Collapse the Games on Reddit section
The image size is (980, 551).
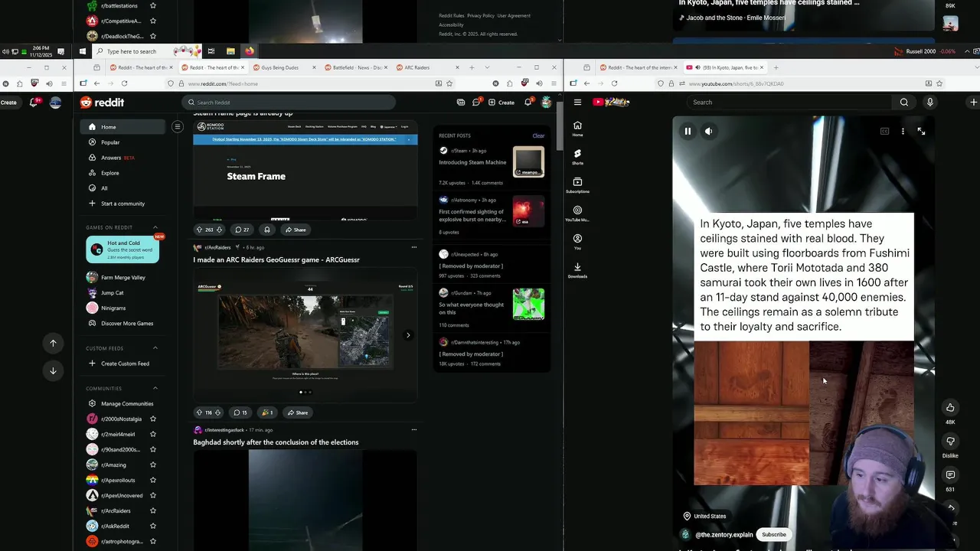155,227
